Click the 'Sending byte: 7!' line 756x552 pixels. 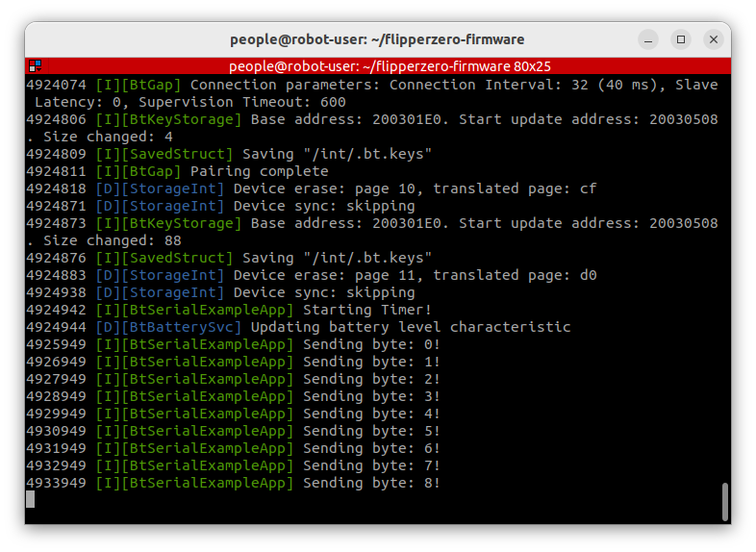(x=233, y=466)
